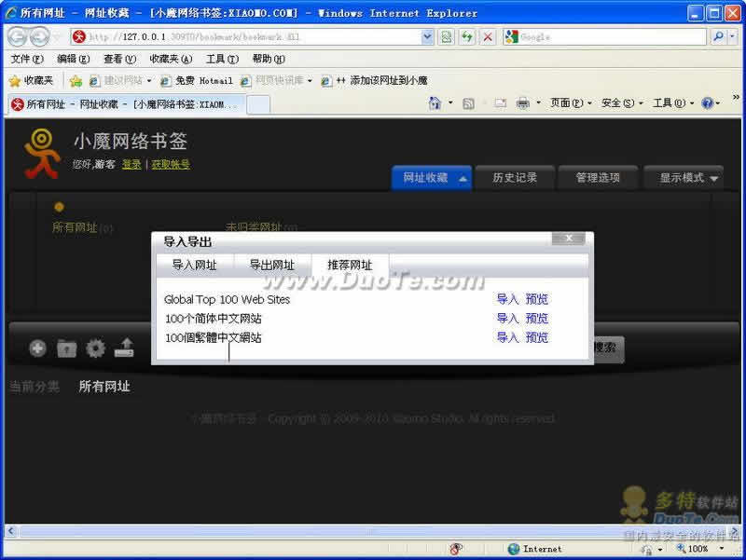Open the 帮助 menu
Screen dimensions: 746x560
point(269,59)
